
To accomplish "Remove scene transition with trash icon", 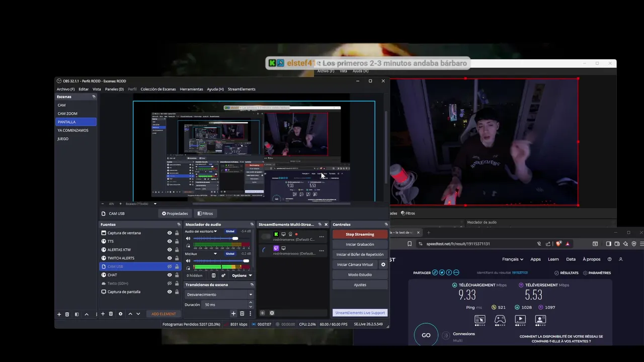I will [x=242, y=313].
